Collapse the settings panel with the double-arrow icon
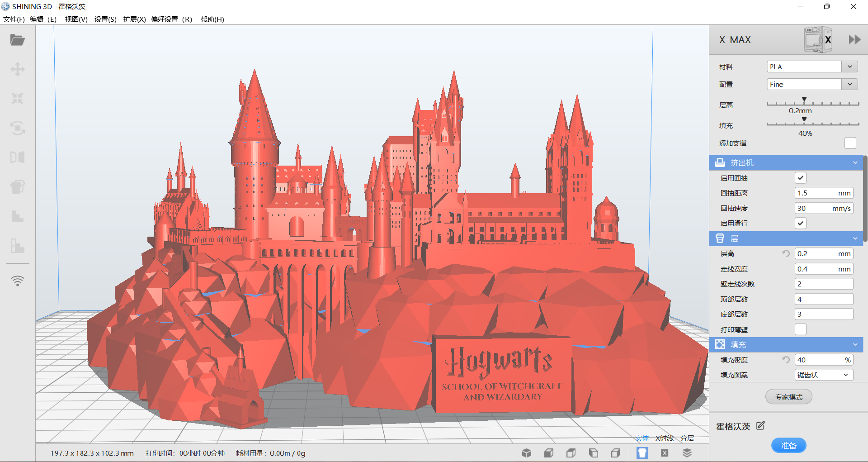This screenshot has height=462, width=868. [854, 40]
